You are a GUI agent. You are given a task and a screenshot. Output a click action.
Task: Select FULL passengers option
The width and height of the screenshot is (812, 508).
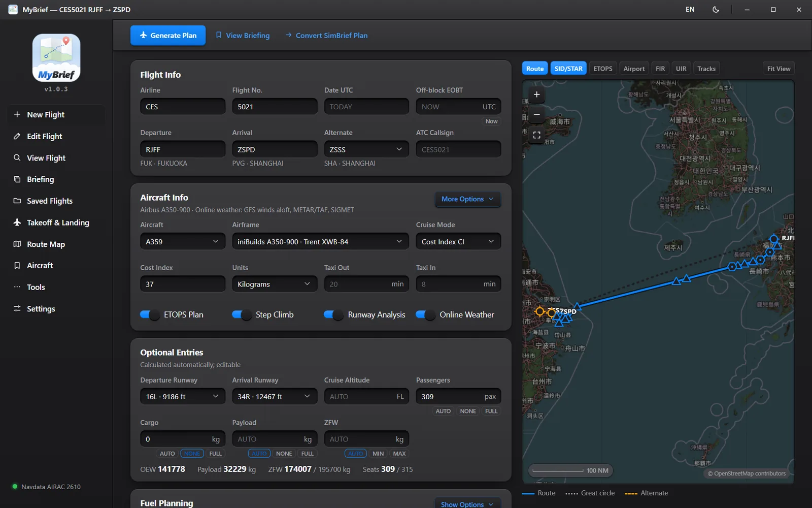coord(491,411)
